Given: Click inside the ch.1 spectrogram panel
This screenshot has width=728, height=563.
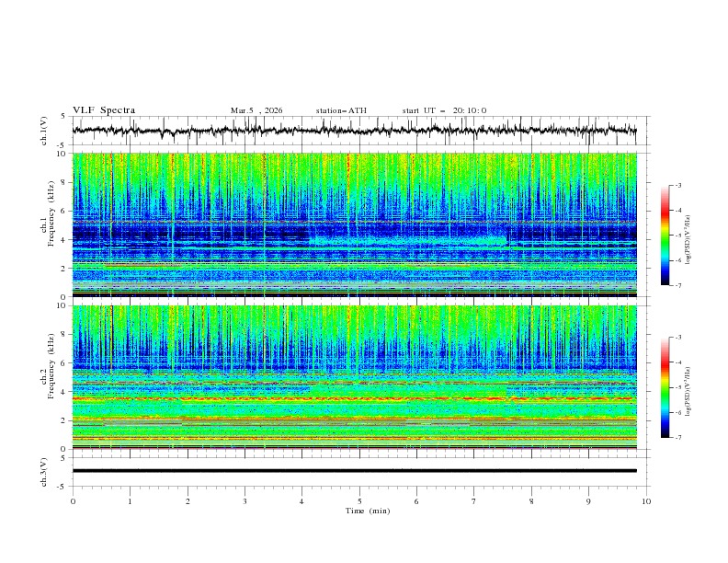Looking at the screenshot, I should coord(354,224).
